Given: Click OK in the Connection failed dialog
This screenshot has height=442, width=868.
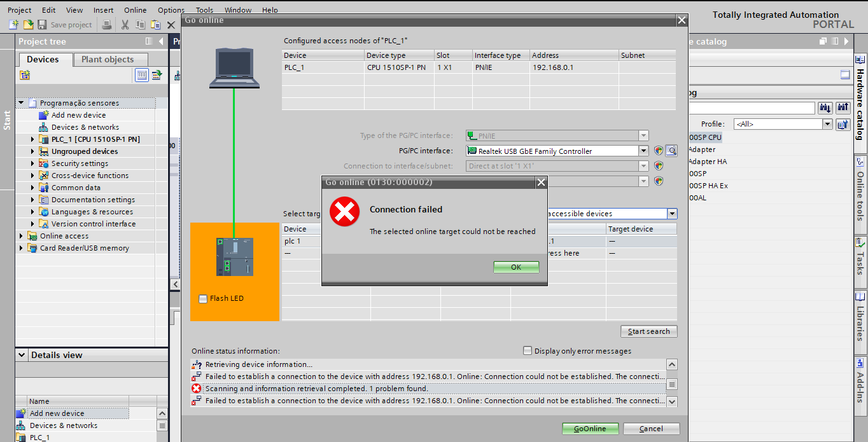Looking at the screenshot, I should (516, 267).
